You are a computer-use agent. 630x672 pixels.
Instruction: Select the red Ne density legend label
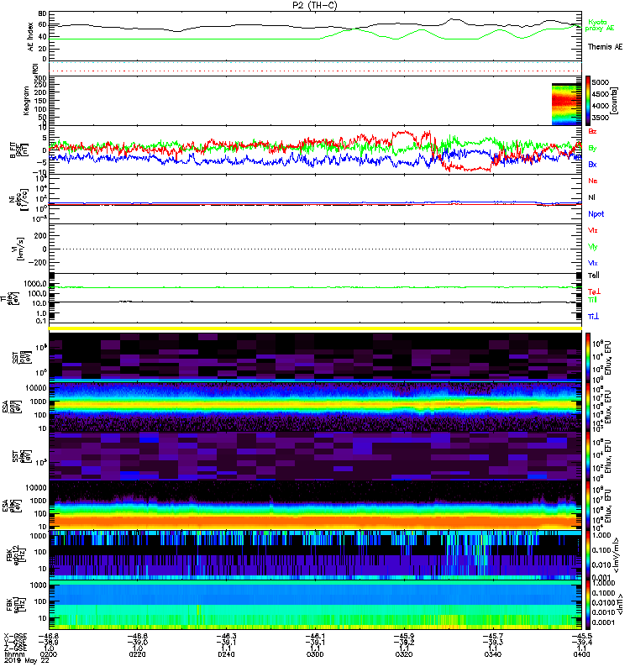[593, 181]
